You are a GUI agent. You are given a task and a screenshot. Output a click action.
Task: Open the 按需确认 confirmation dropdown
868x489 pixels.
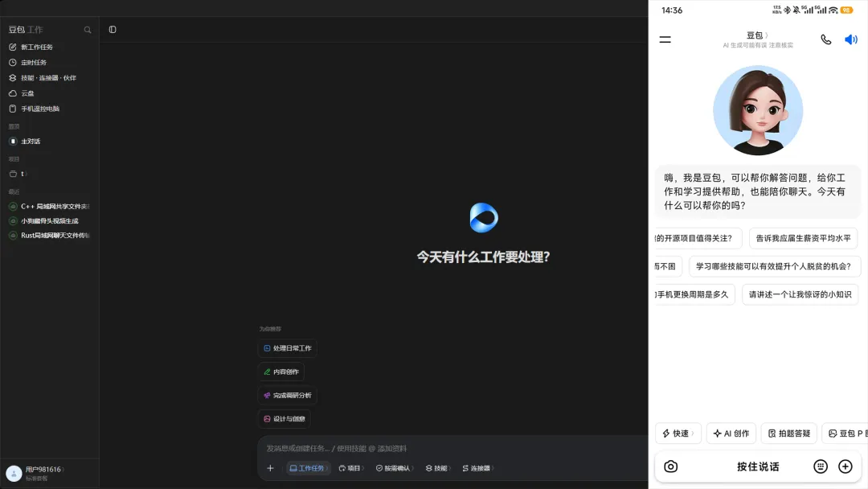tap(395, 469)
